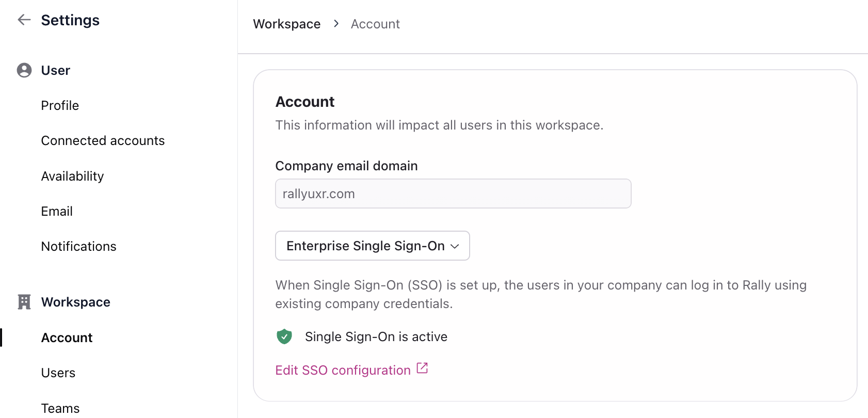Click the Workspace breadcrumb link
This screenshot has width=868, height=418.
pos(286,24)
